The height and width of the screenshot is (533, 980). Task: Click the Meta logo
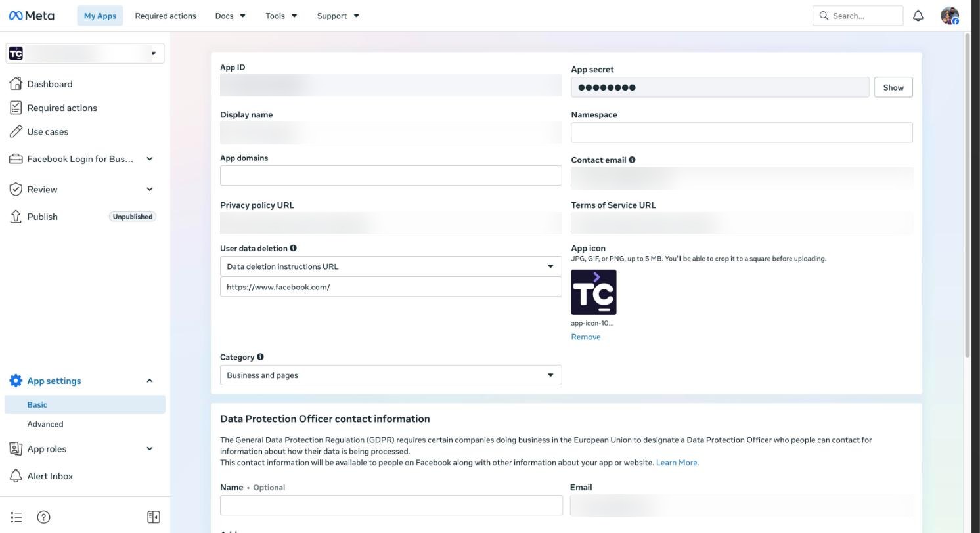click(32, 16)
